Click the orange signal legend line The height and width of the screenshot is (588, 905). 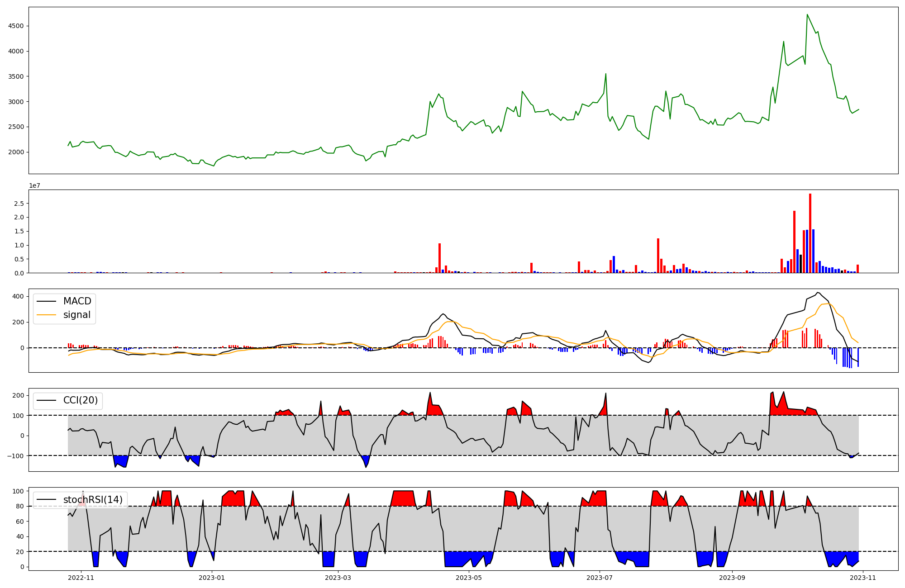[x=46, y=315]
